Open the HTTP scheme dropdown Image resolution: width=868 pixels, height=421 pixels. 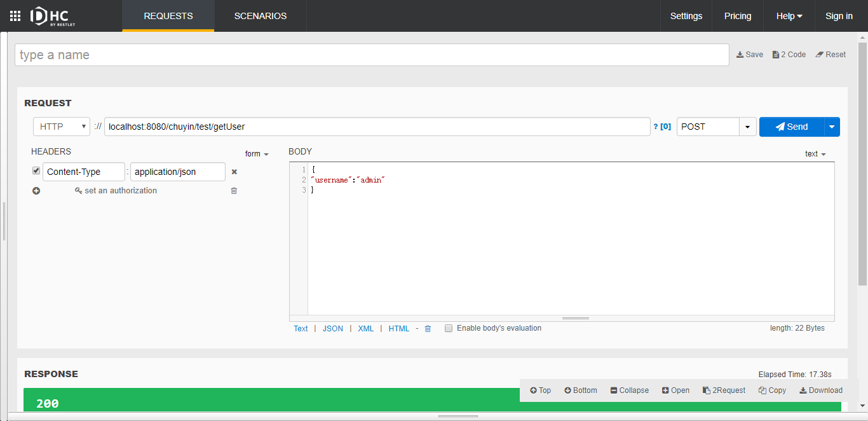tap(62, 127)
